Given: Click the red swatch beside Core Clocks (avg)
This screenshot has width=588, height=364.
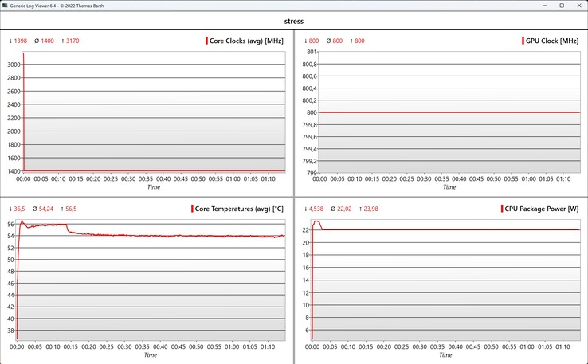Looking at the screenshot, I should point(206,41).
